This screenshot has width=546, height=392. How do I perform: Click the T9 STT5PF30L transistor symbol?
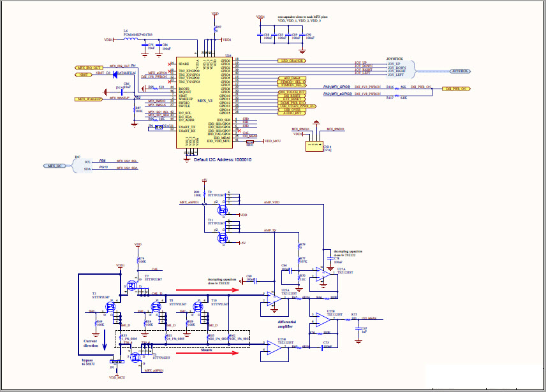pos(222,210)
